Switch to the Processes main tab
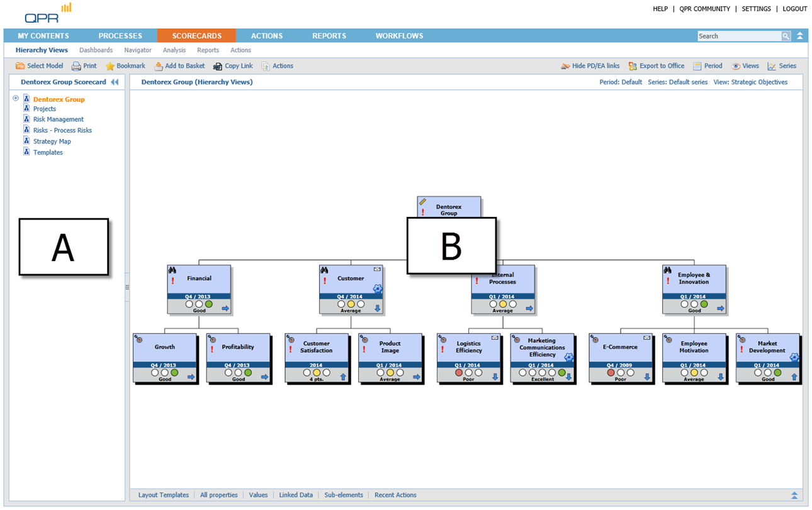Image resolution: width=812 pixels, height=510 pixels. coord(120,36)
